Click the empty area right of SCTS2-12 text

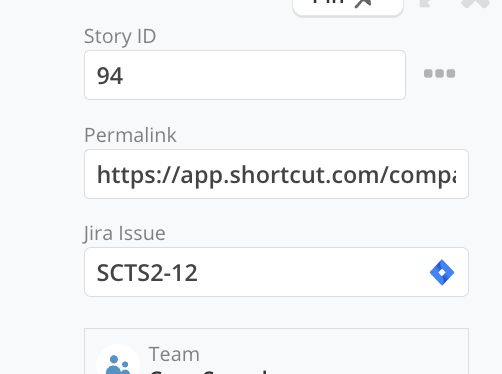pyautogui.click(x=310, y=272)
